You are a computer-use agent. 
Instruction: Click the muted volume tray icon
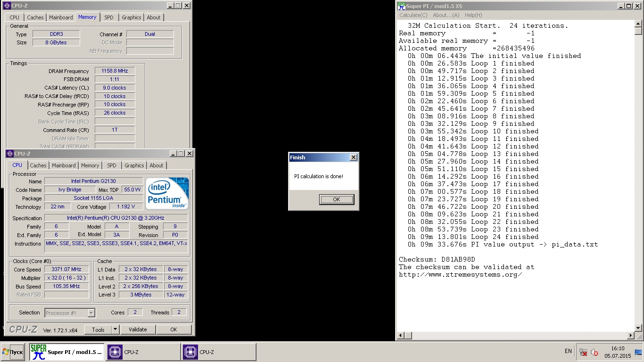click(x=594, y=352)
